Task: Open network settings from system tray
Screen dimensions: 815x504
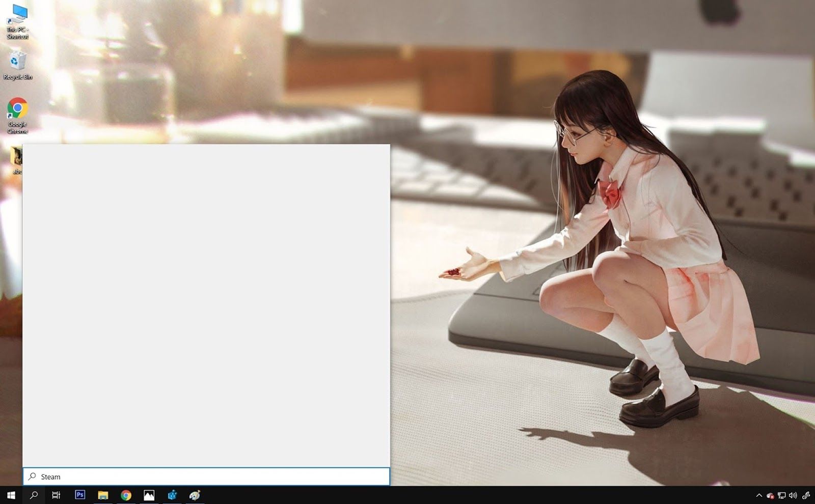Action: tap(781, 495)
